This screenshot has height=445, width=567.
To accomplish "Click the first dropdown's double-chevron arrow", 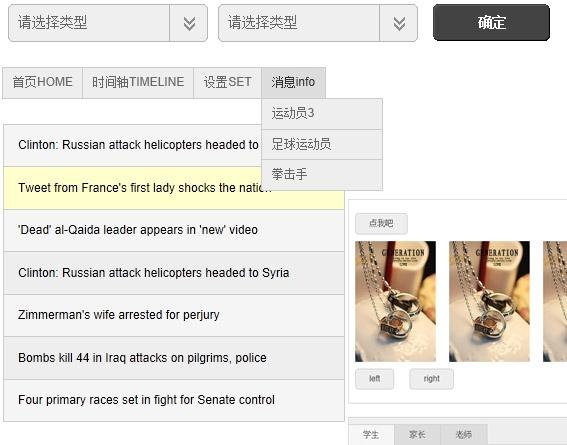I will [189, 23].
